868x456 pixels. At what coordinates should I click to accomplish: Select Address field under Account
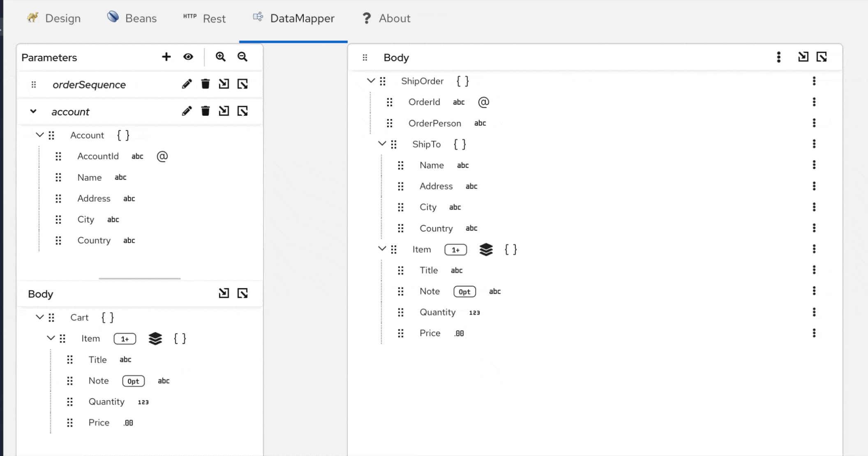coord(94,198)
